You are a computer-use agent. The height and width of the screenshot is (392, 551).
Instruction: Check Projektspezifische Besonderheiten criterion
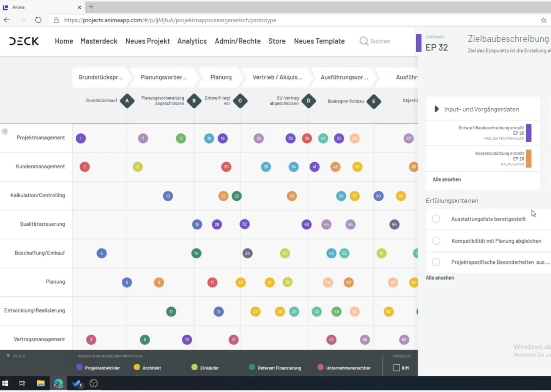click(436, 262)
